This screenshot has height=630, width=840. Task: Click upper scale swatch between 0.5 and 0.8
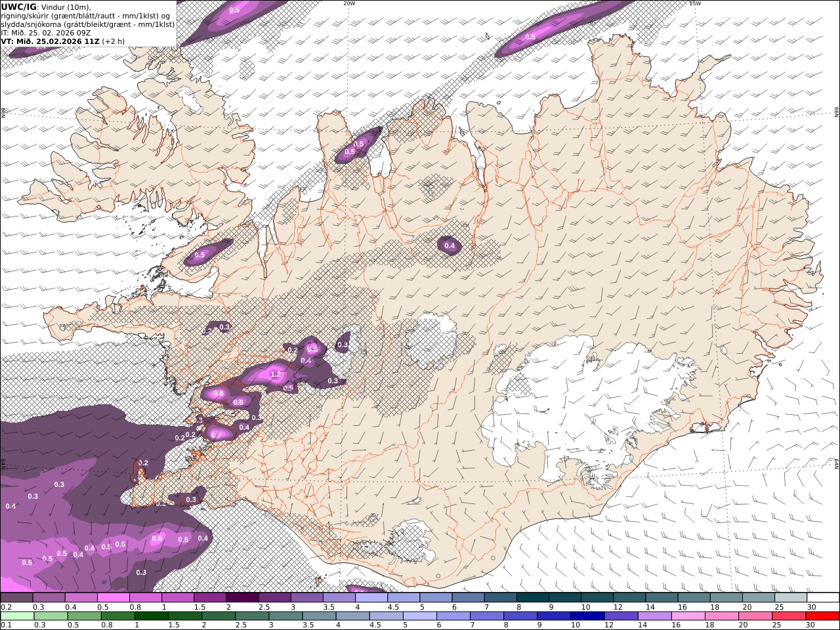(x=113, y=598)
